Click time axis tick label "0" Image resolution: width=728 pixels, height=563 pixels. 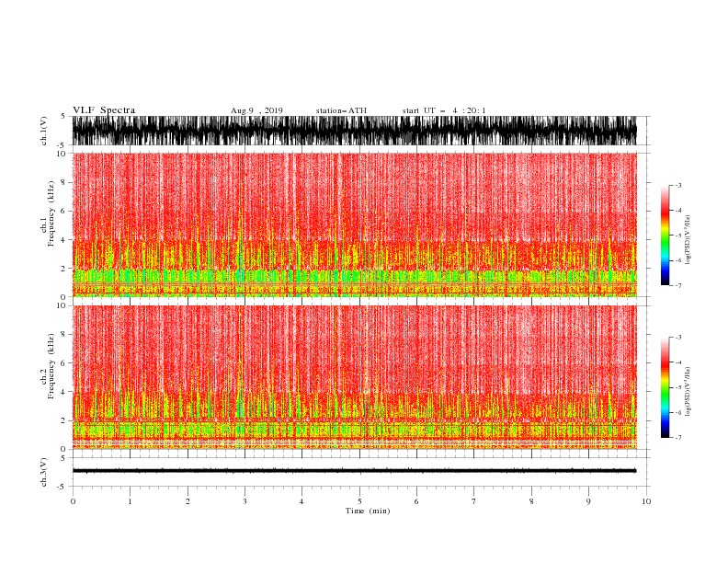(x=73, y=501)
